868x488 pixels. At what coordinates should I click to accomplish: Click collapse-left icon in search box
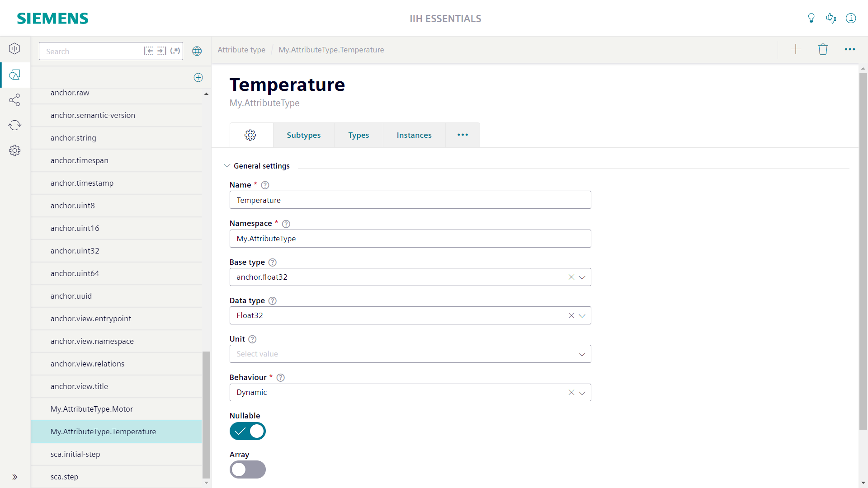(x=148, y=51)
